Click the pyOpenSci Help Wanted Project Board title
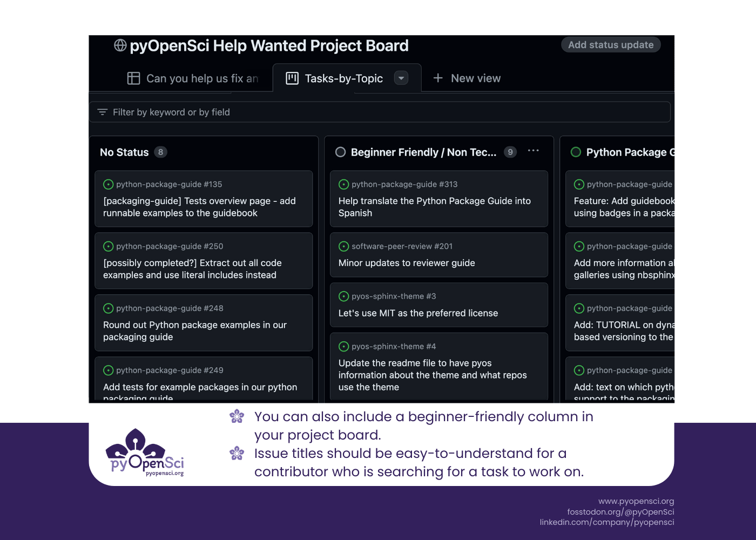Viewport: 756px width, 540px height. pyautogui.click(x=269, y=45)
